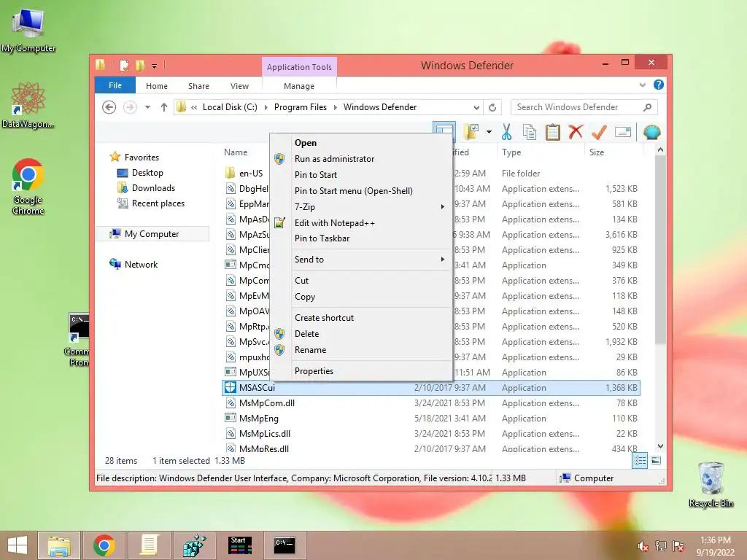Click the Forward navigation arrow
Viewport: 747px width, 560px height.
click(x=130, y=107)
